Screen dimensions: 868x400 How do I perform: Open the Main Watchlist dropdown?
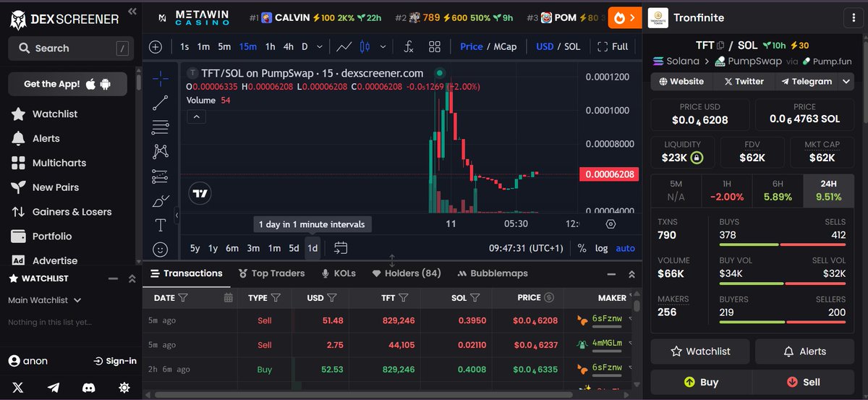(44, 300)
